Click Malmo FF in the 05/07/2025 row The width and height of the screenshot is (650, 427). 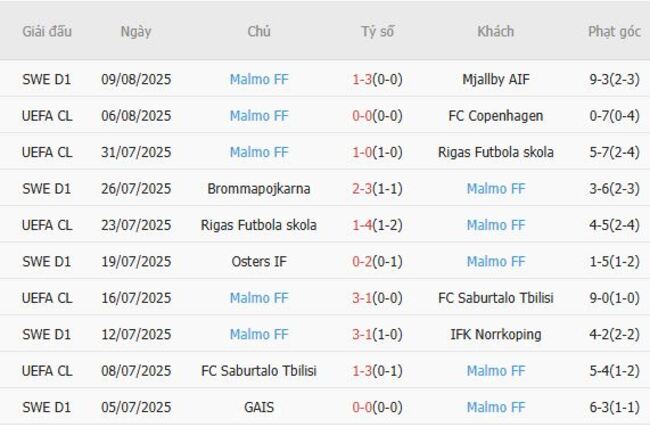pyautogui.click(x=496, y=407)
